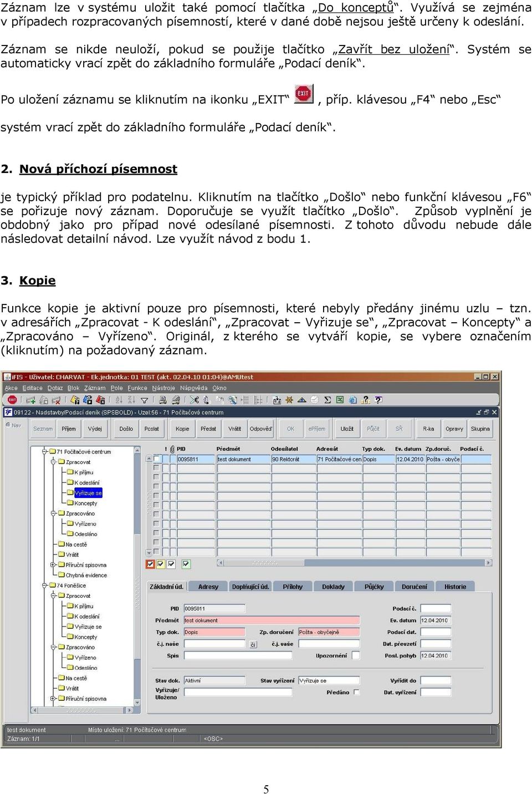Select Koncepty folder under 71 Počítačové centrum
532x794 pixels.
click(86, 503)
